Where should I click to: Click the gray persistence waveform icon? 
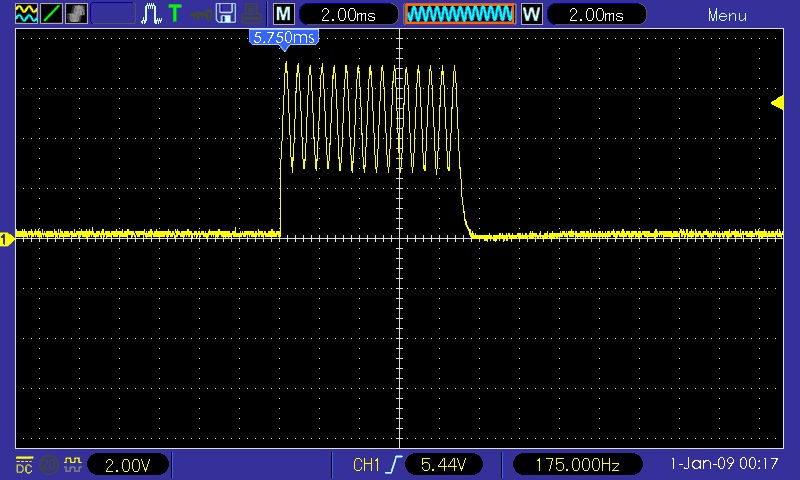pyautogui.click(x=76, y=14)
